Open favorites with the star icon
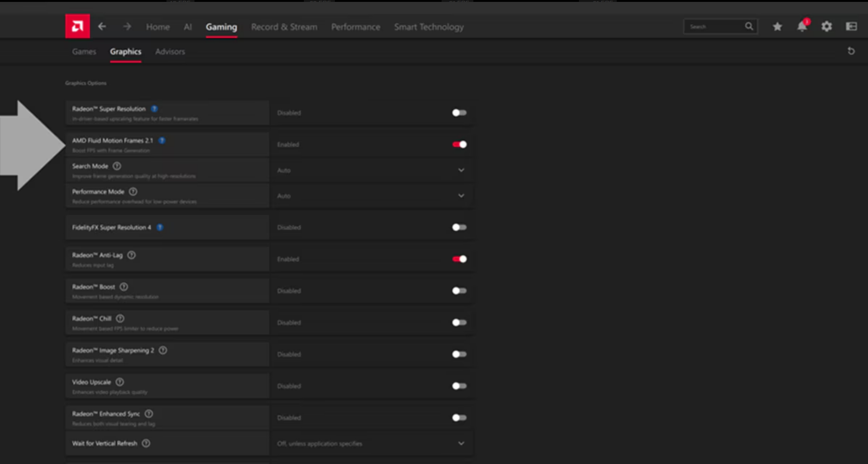868x464 pixels. coord(777,26)
